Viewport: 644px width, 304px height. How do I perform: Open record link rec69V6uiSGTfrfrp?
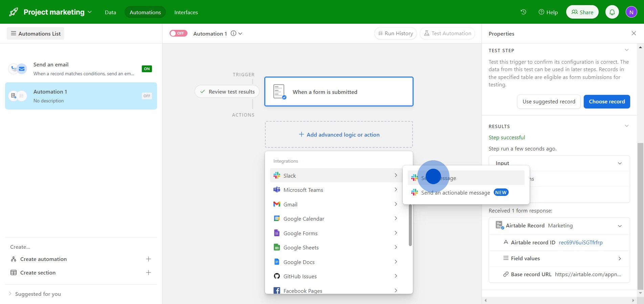pyautogui.click(x=580, y=242)
